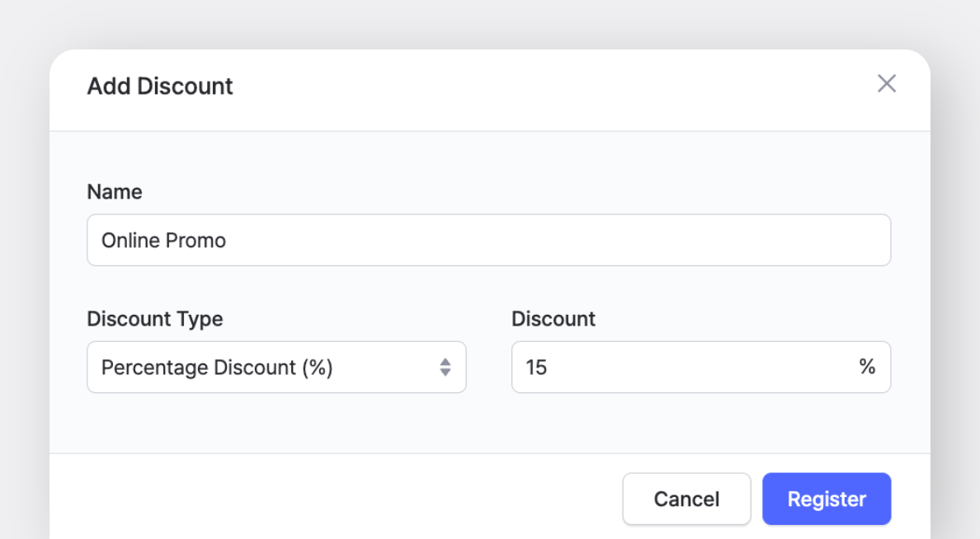Click blank header area beside Add Discount title
The width and height of the screenshot is (980, 539).
536,87
